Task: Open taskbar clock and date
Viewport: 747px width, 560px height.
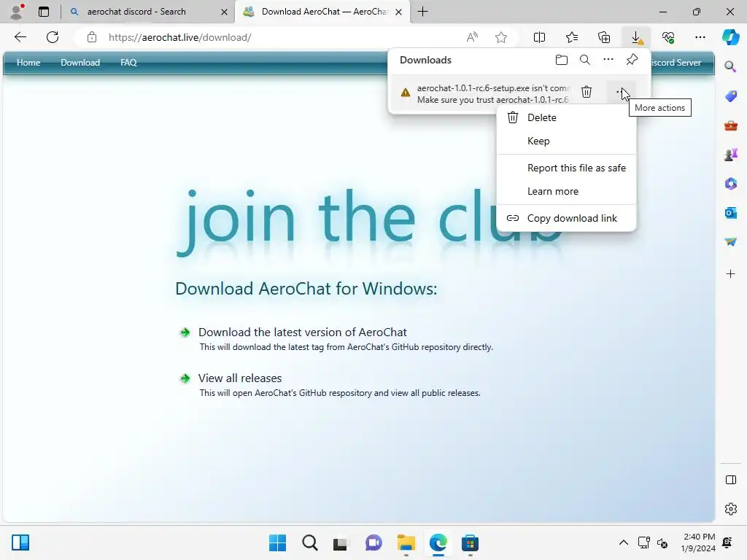Action: [x=699, y=542]
